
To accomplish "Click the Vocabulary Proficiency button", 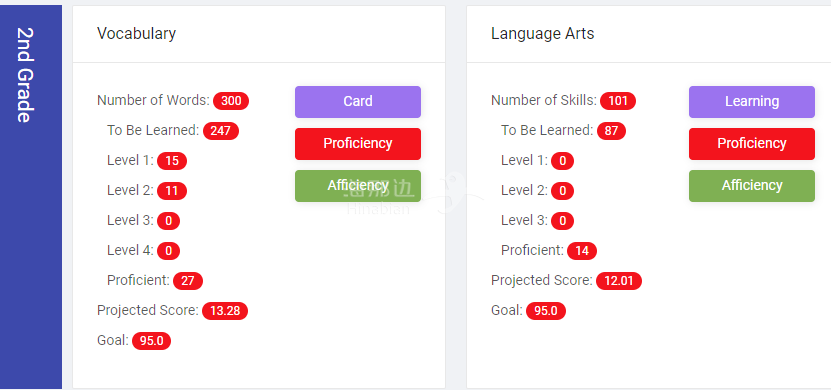I will tap(358, 144).
